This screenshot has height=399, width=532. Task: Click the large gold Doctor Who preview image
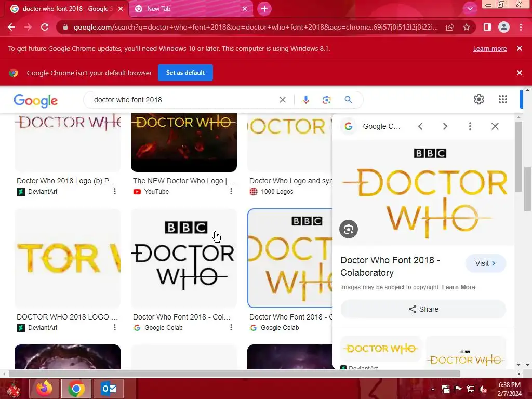424,193
